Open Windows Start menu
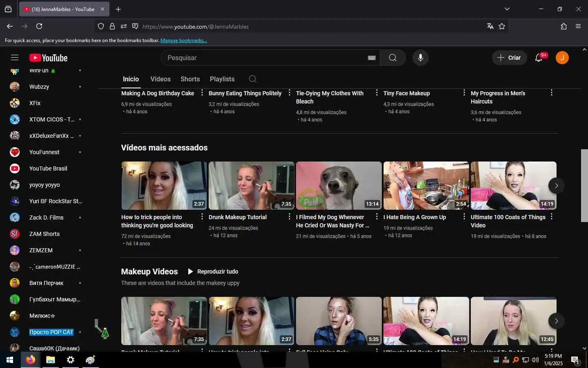Image resolution: width=588 pixels, height=368 pixels. point(10,360)
